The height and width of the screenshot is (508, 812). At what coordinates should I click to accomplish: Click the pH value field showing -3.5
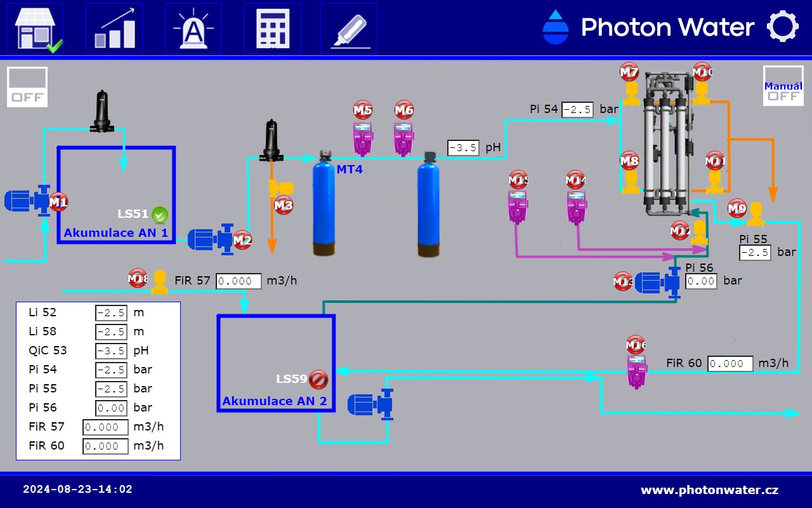click(x=463, y=148)
